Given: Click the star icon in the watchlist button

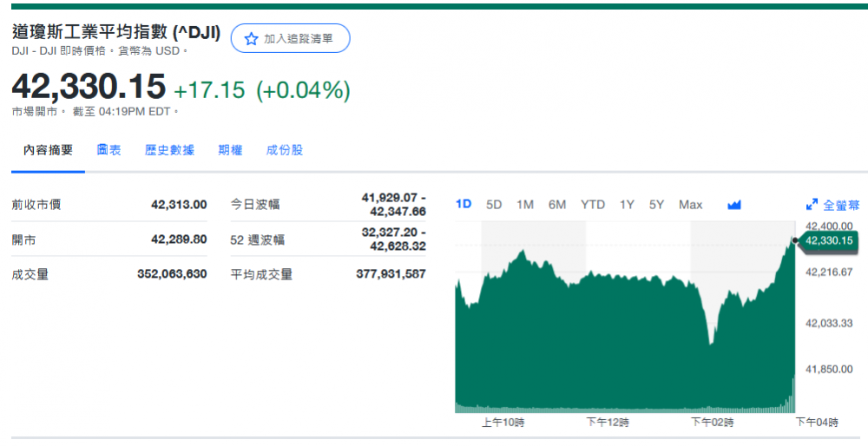Looking at the screenshot, I should click(251, 39).
